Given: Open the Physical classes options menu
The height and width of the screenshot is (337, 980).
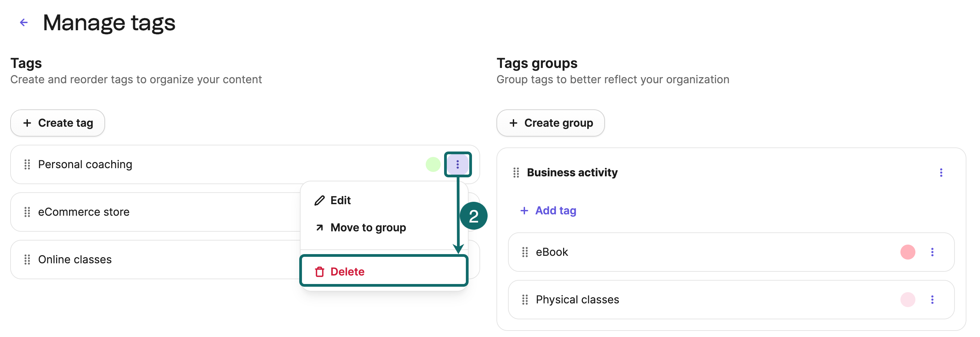Looking at the screenshot, I should (932, 300).
